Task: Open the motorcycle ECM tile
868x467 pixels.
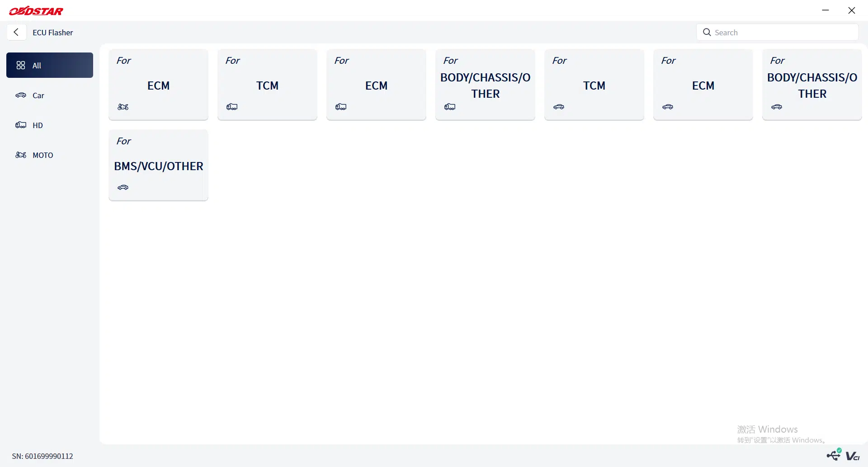Action: 158,85
